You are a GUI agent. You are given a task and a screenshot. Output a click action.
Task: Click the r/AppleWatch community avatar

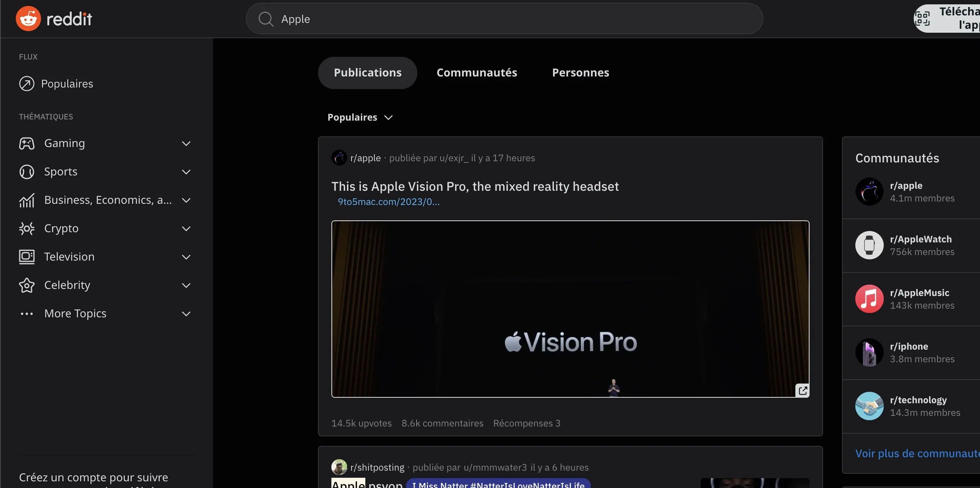pyautogui.click(x=869, y=245)
